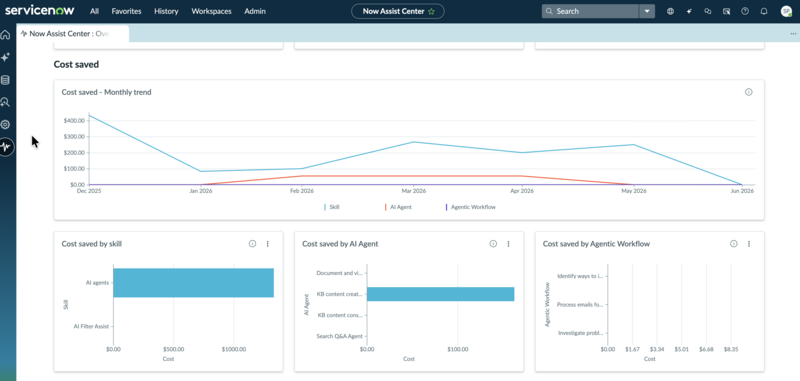Click the '$400.00' y-axis label
This screenshot has height=381, width=800.
click(x=74, y=120)
